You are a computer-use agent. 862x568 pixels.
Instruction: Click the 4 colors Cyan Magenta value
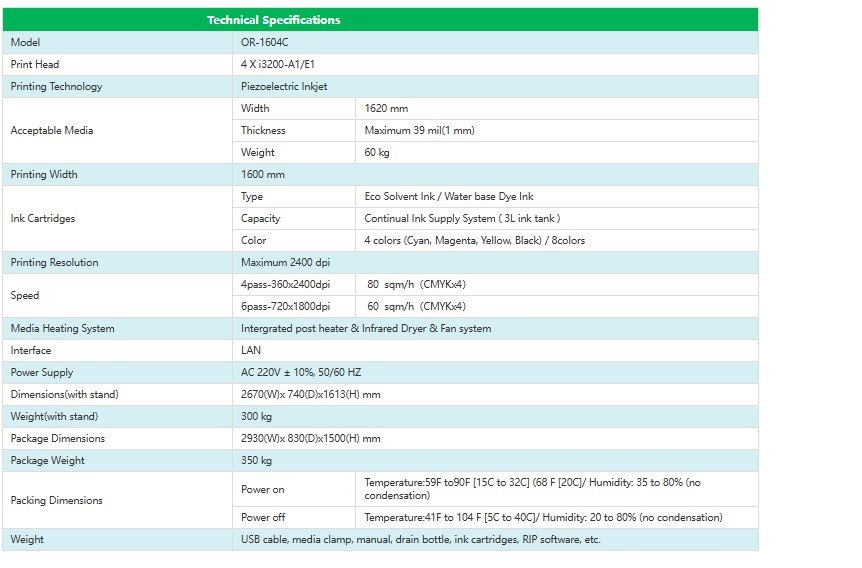pos(475,240)
